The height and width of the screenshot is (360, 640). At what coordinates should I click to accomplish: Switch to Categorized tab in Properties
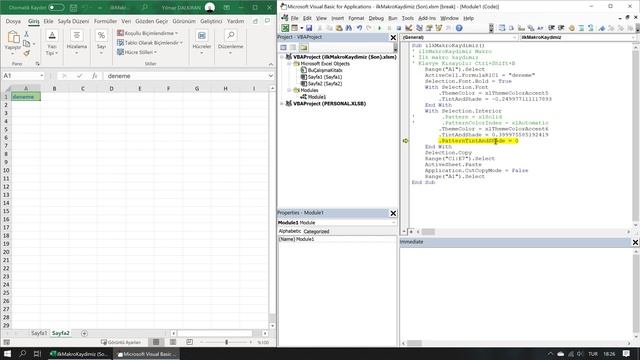tap(316, 231)
